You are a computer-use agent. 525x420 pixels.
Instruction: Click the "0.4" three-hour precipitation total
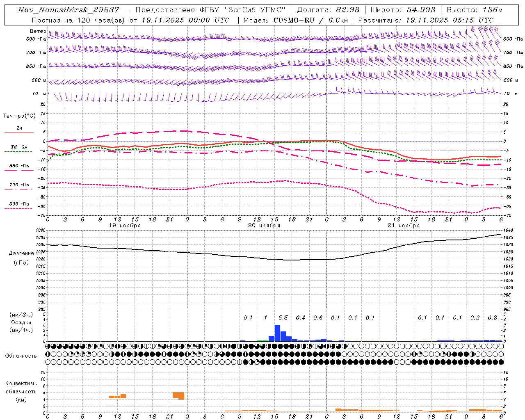(301, 318)
